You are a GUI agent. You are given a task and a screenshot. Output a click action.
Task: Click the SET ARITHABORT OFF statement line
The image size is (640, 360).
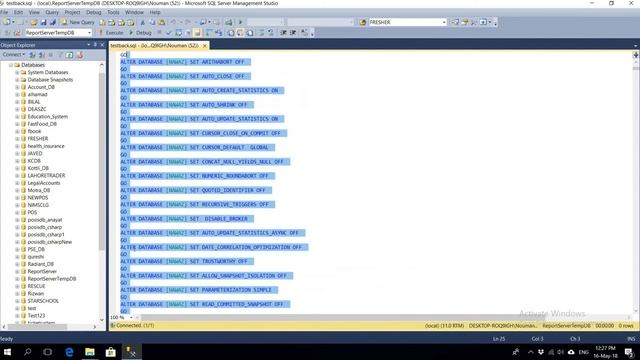coord(185,62)
